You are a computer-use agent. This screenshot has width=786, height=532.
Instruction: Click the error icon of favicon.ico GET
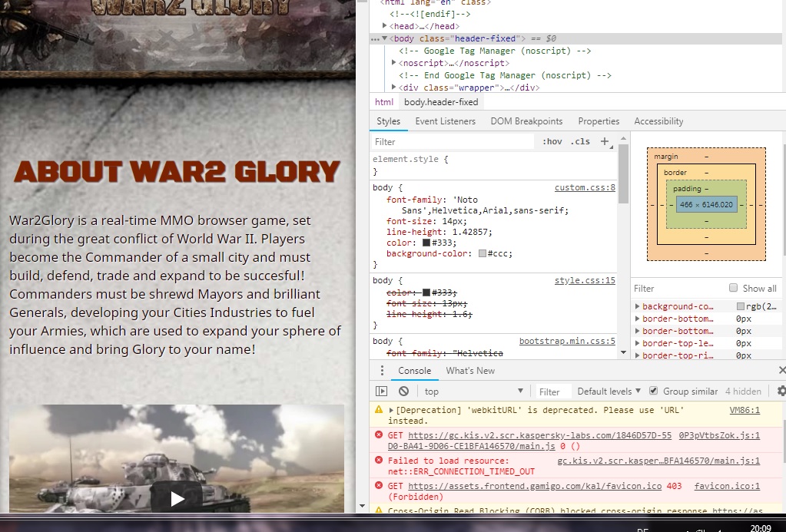tap(379, 485)
